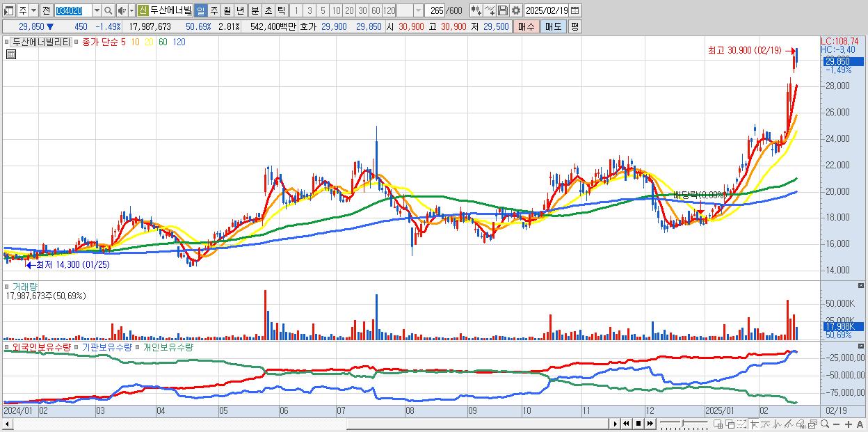Open chart settings gear icon
The width and height of the screenshot is (868, 432).
click(x=516, y=11)
